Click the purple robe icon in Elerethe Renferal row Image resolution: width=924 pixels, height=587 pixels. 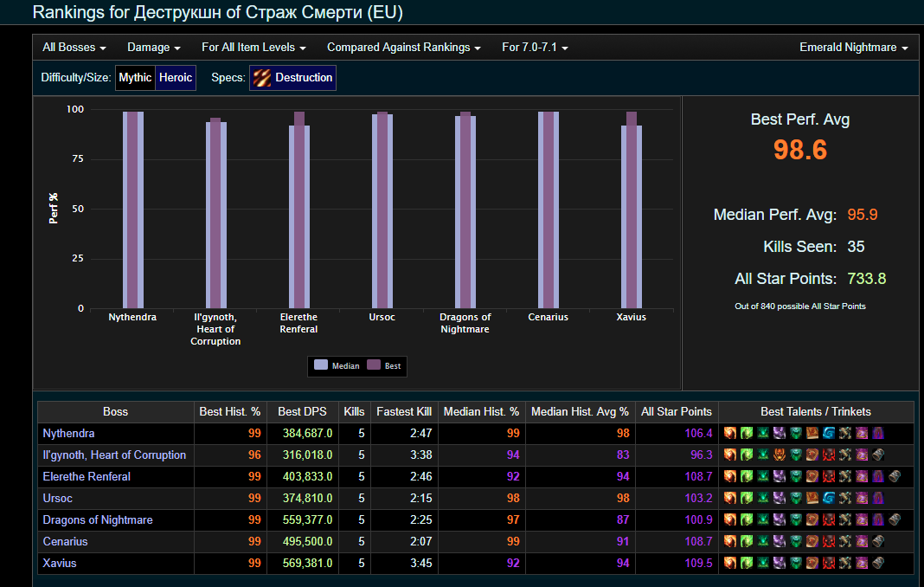pos(878,476)
